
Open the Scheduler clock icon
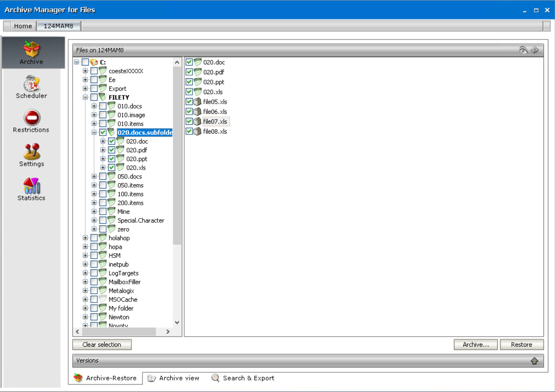32,83
